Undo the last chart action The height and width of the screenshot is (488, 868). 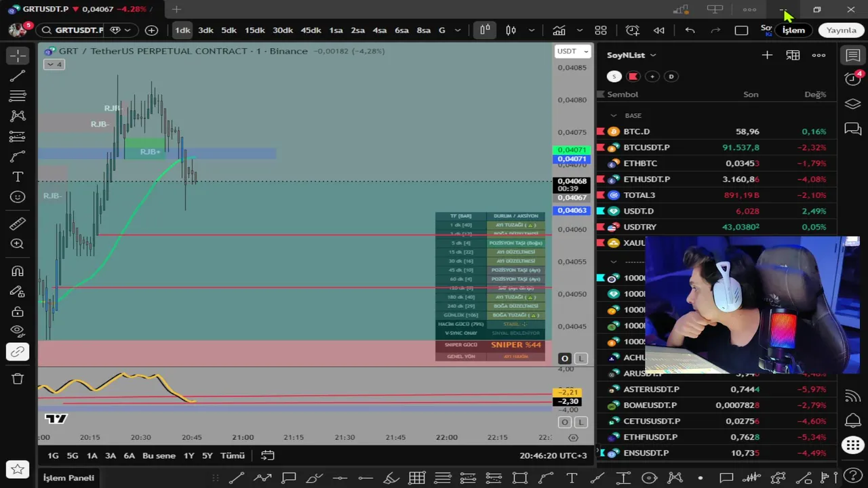click(690, 30)
